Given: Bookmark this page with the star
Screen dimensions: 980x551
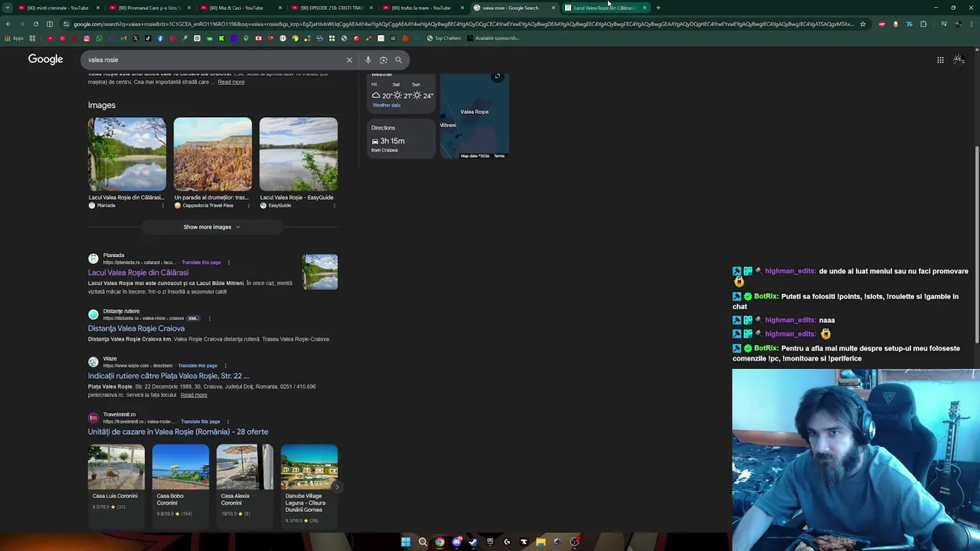Looking at the screenshot, I should click(x=862, y=24).
